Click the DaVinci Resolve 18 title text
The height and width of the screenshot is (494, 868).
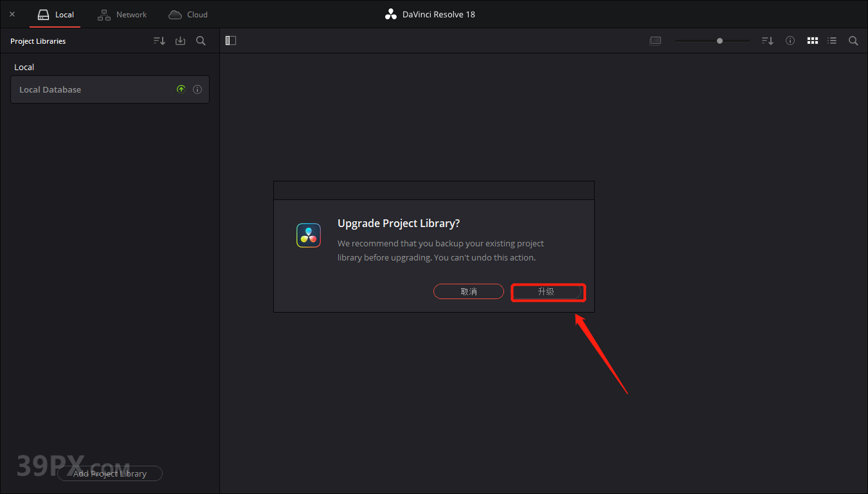439,14
